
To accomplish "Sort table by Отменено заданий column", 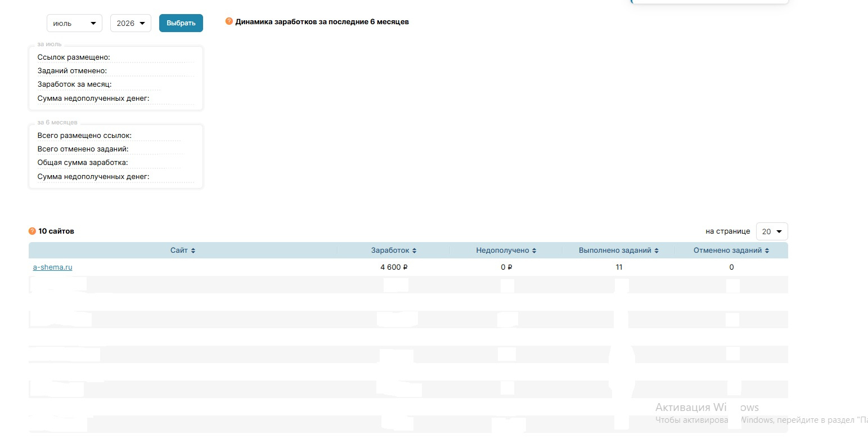I will click(x=731, y=251).
